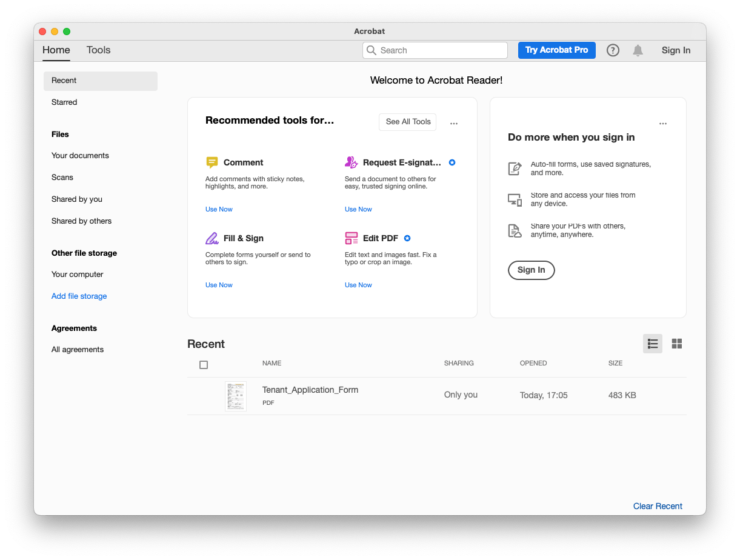740x560 pixels.
Task: Click Use Now under Edit PDF
Action: tap(358, 285)
